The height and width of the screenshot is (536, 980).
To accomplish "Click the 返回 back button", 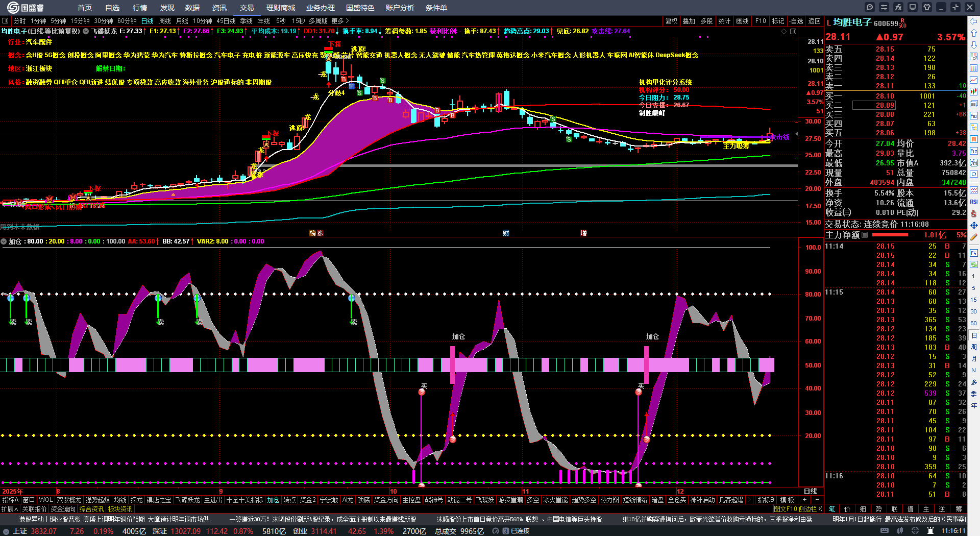I will [815, 21].
